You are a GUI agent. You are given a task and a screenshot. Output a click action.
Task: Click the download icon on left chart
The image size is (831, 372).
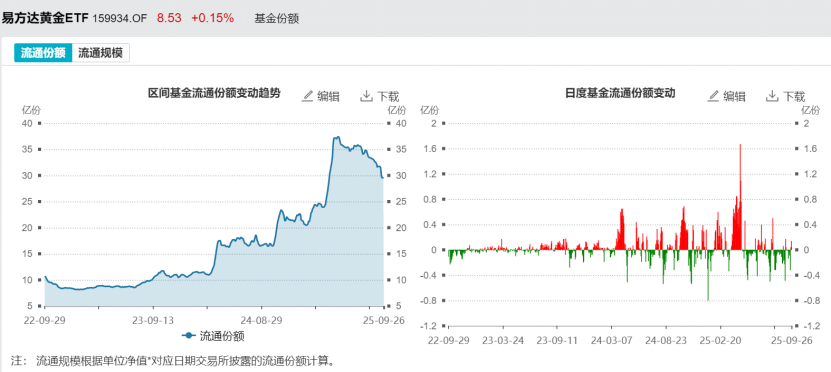click(x=367, y=96)
